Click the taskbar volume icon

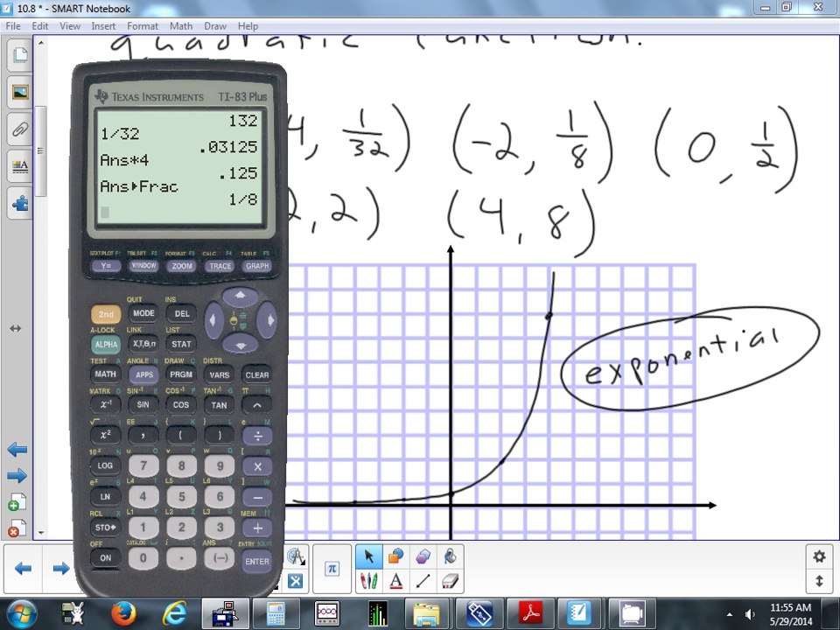(x=750, y=614)
